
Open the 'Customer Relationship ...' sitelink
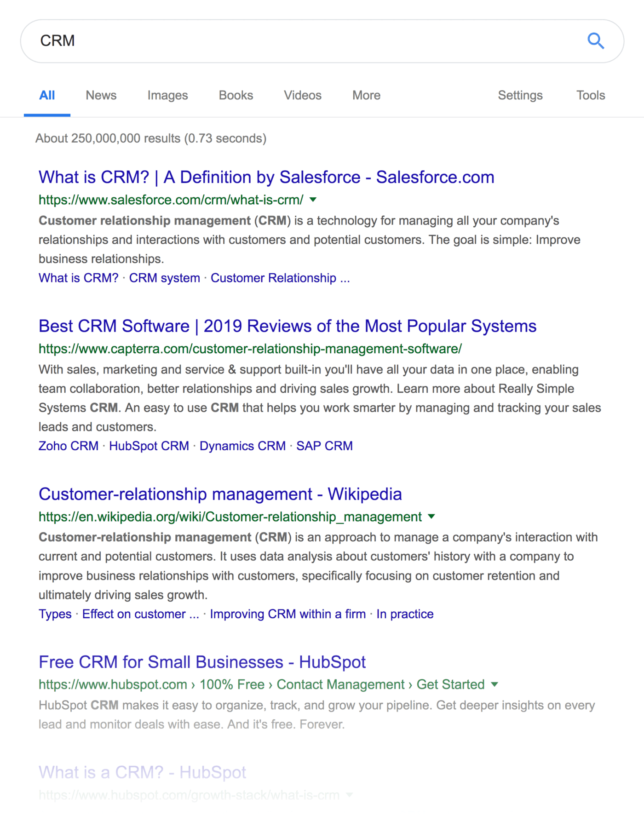tap(280, 278)
